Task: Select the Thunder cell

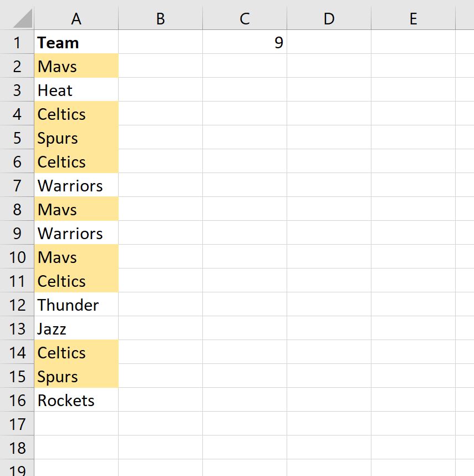Action: [76, 305]
